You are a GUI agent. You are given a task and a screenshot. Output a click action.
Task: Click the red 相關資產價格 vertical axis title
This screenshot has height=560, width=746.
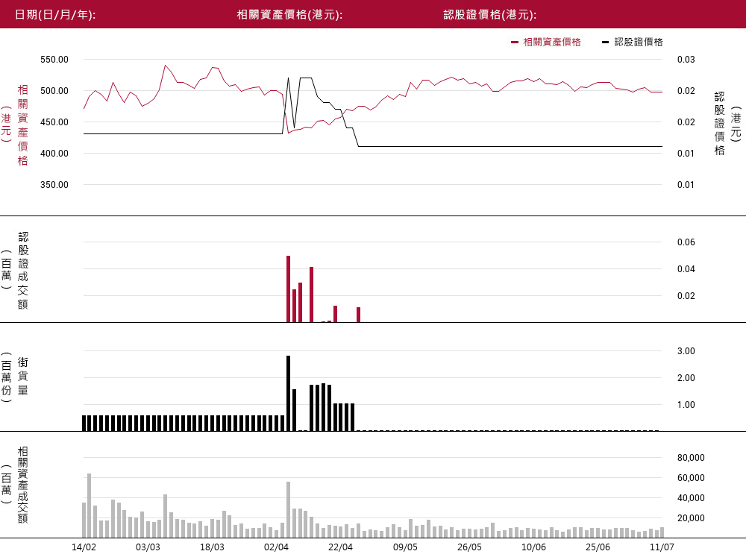point(22,125)
